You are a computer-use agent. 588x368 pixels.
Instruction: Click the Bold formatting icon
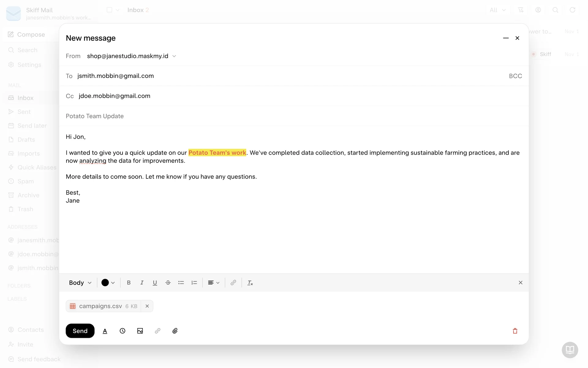[129, 283]
